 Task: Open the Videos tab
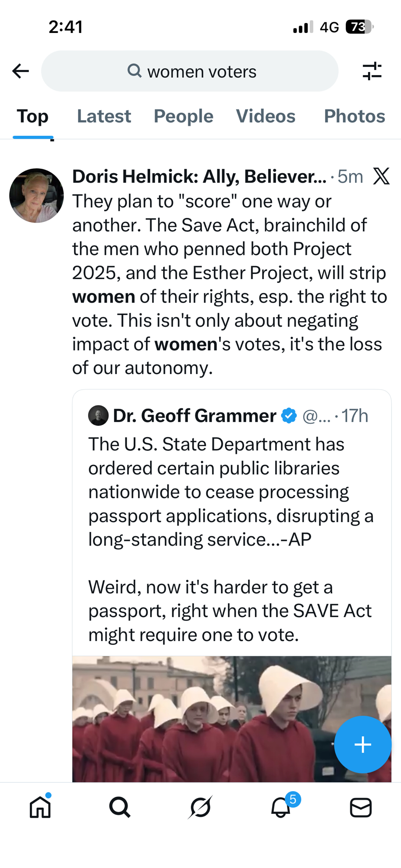pyautogui.click(x=266, y=116)
